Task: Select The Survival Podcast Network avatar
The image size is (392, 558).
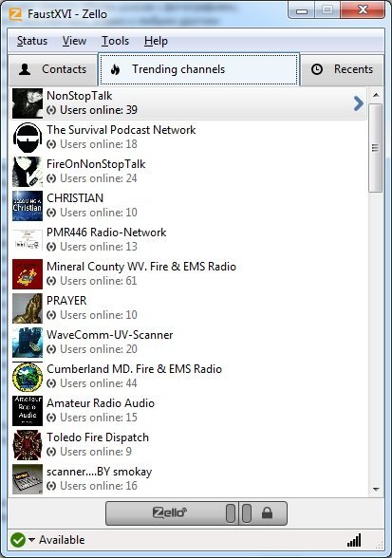Action: pyautogui.click(x=28, y=138)
